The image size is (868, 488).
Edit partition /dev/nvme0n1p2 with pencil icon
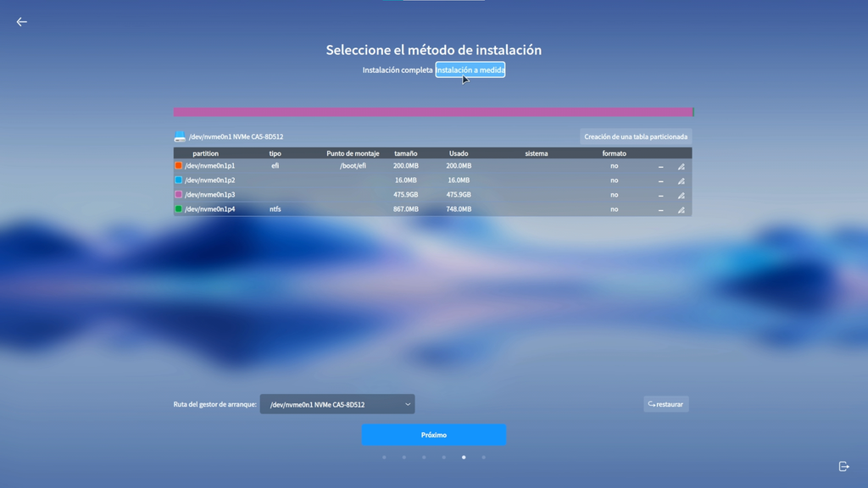[682, 180]
